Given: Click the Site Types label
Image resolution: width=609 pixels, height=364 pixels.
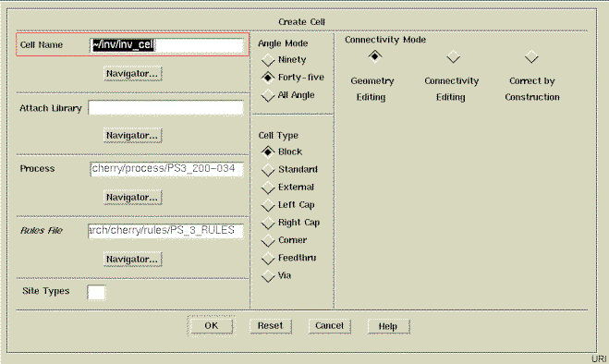Looking at the screenshot, I should tap(46, 291).
